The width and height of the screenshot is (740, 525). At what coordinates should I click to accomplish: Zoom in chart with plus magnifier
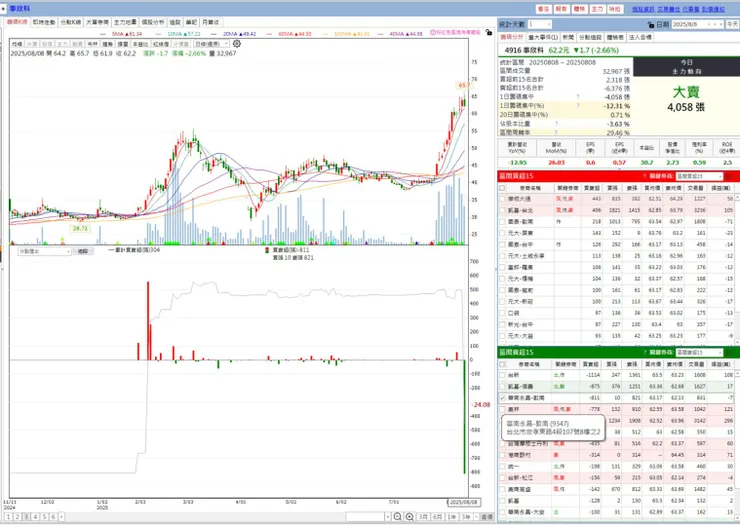point(410,517)
